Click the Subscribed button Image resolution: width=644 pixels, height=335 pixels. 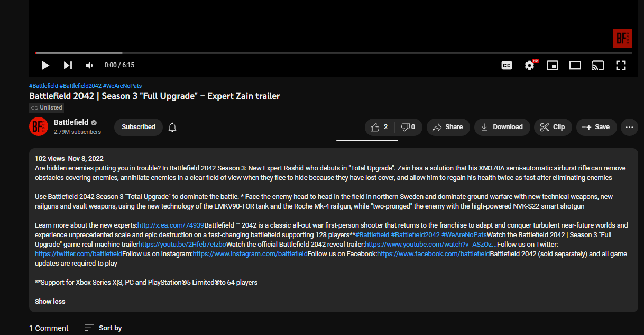(x=139, y=127)
